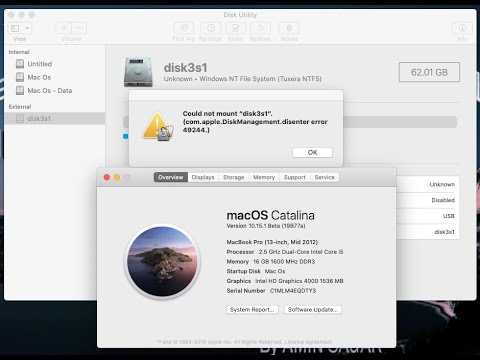
Task: Click the Intel HD Graphics 4000 line
Action: [285, 281]
